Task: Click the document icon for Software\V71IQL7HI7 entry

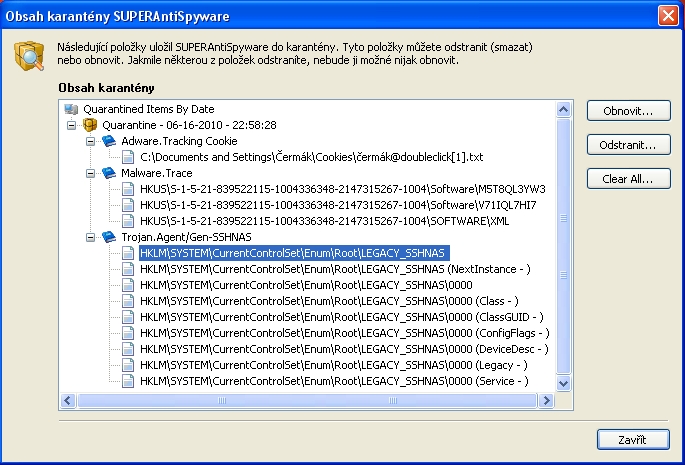Action: 128,205
